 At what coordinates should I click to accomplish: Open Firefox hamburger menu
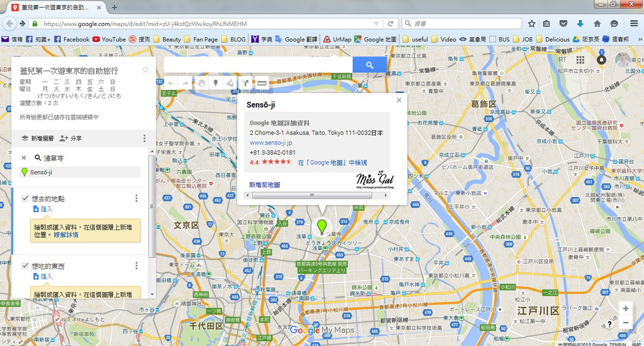coord(634,24)
